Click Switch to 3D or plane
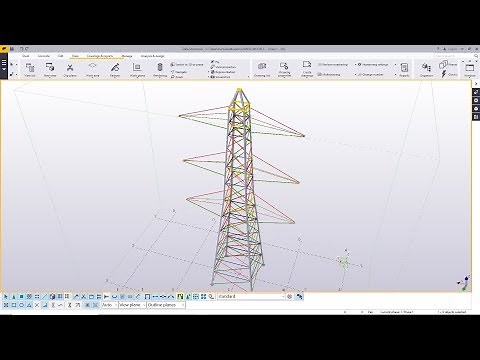 pyautogui.click(x=187, y=65)
